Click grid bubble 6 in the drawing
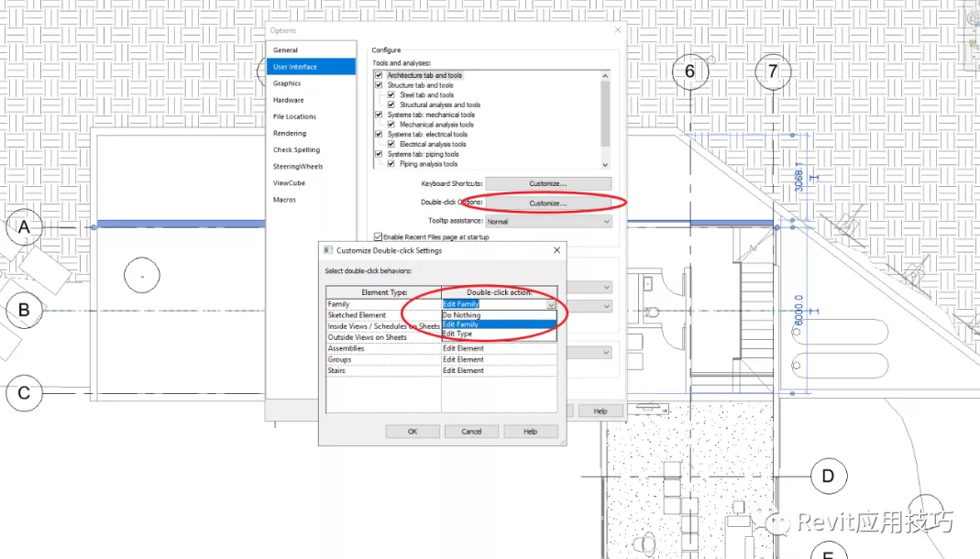This screenshot has height=559, width=980. 689,71
